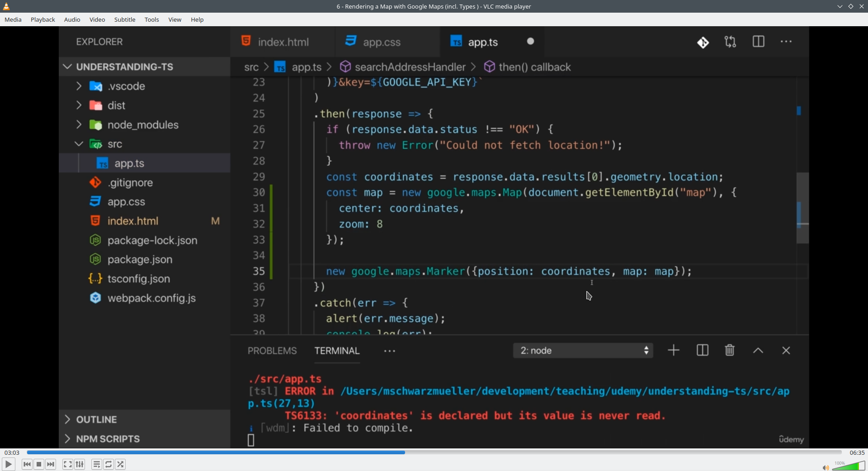This screenshot has width=868, height=471.
Task: Click the terminal error file path link
Action: tap(519, 397)
